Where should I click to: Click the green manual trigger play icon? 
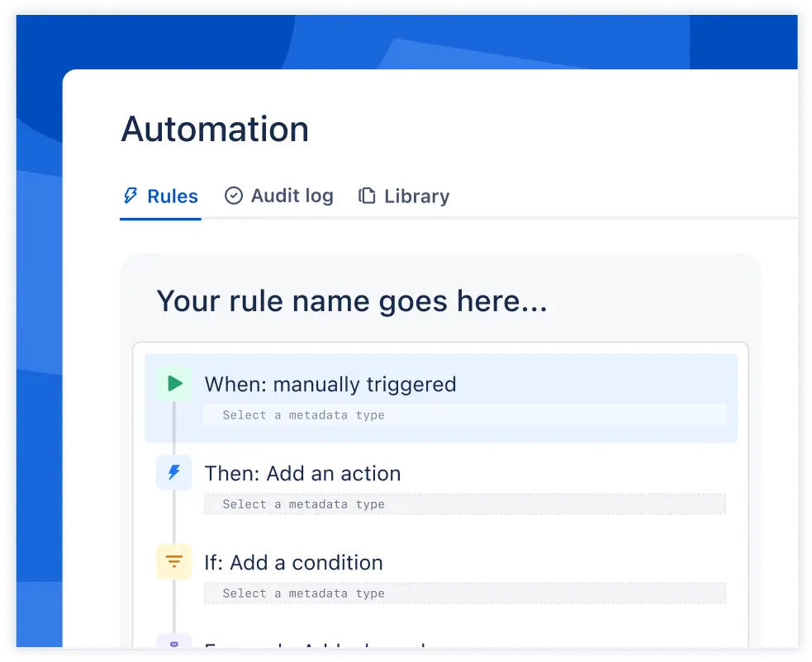click(173, 383)
